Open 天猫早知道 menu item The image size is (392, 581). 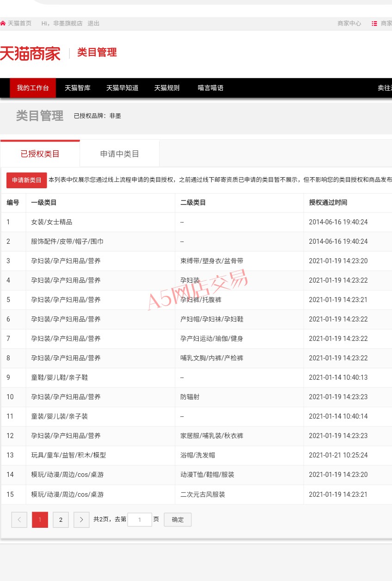coord(122,88)
